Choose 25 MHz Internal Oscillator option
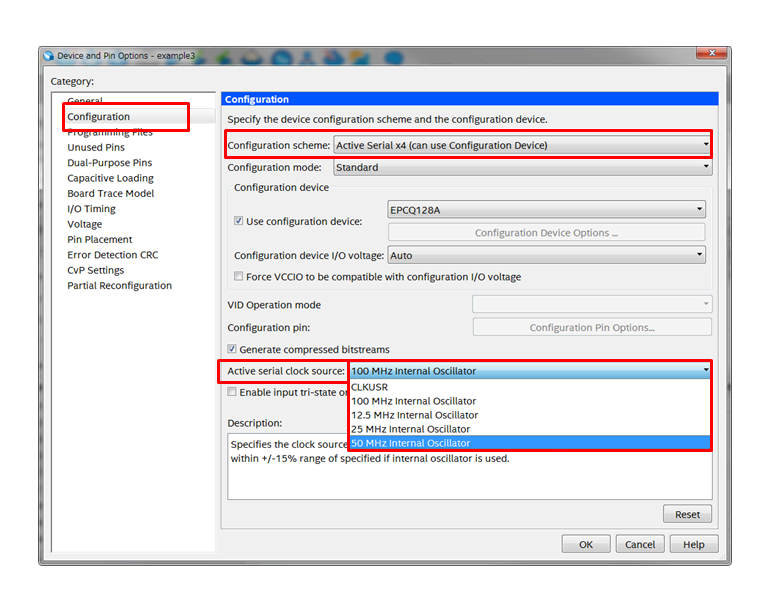 point(529,429)
